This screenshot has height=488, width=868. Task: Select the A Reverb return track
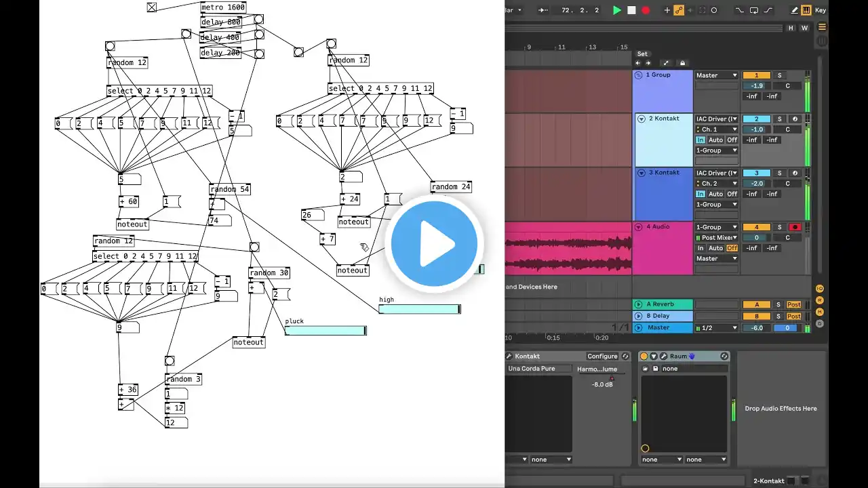click(x=663, y=305)
